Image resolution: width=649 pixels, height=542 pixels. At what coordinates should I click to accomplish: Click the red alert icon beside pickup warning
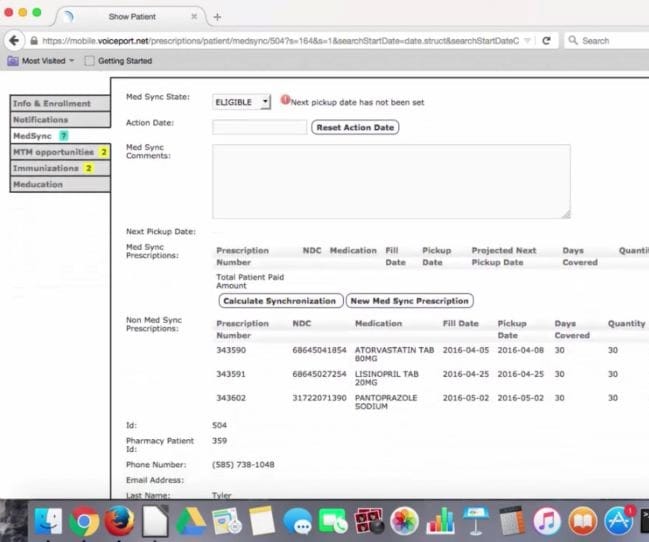click(x=285, y=99)
